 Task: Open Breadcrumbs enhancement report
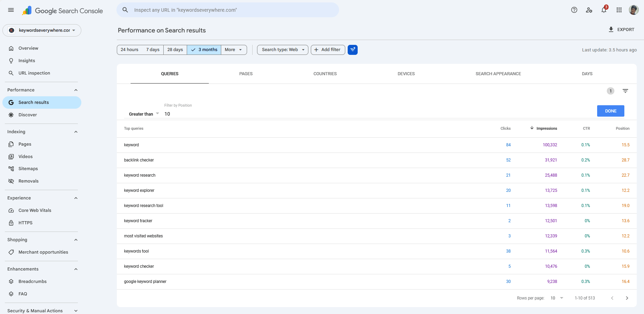42,282
